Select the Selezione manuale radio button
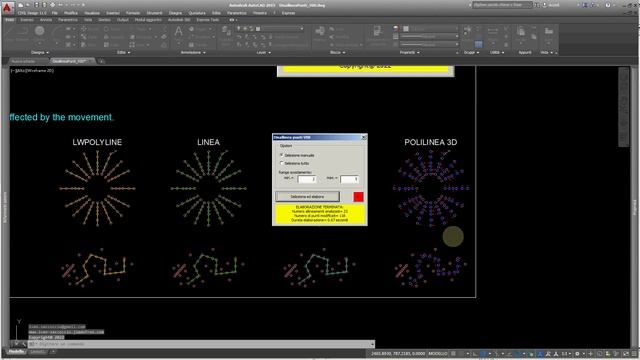Viewport: 640px width, 360px height. pyautogui.click(x=282, y=155)
